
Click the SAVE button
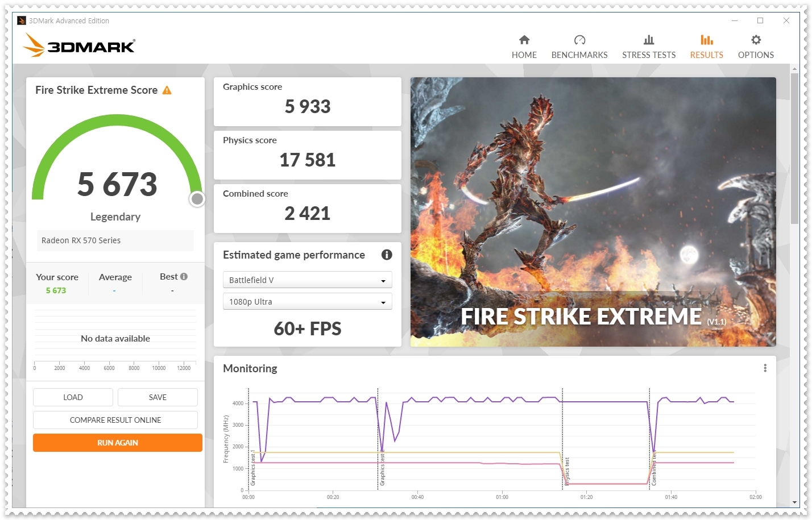[x=158, y=397]
